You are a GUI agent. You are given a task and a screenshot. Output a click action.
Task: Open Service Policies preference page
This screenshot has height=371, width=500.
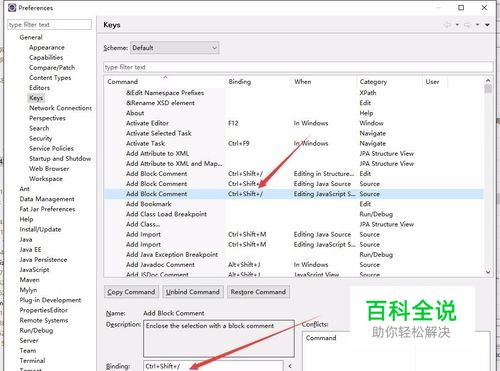click(x=51, y=148)
